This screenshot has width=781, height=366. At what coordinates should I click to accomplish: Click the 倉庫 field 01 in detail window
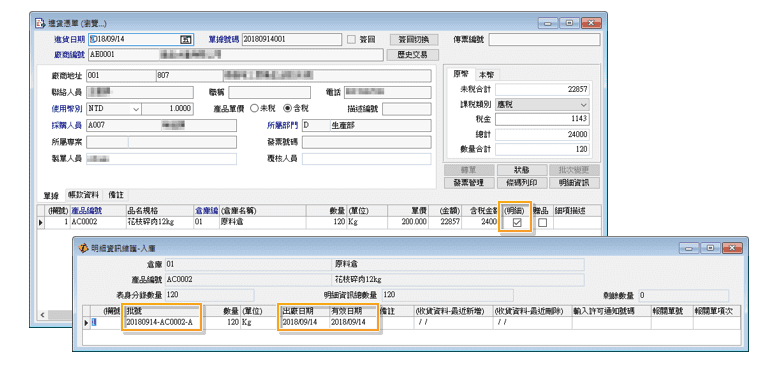pyautogui.click(x=248, y=264)
